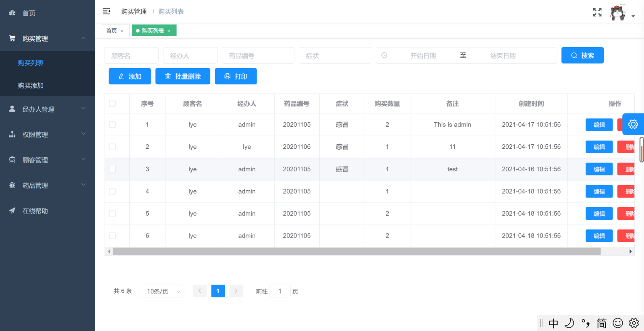
Task: Click the 顾客名 search input field
Action: click(x=131, y=55)
